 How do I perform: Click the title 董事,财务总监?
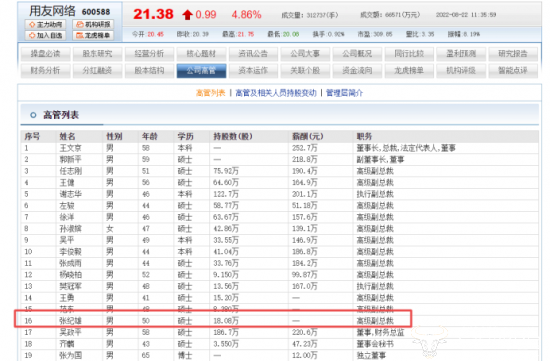pos(381,332)
